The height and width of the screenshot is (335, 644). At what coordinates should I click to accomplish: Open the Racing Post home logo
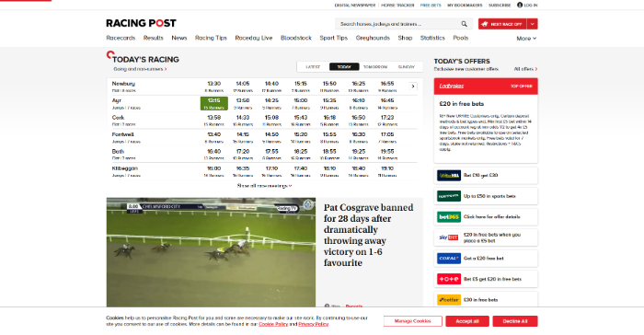pos(141,23)
